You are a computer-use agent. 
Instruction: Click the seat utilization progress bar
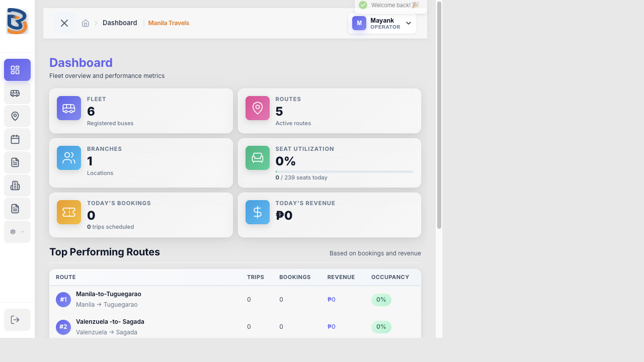(x=345, y=172)
